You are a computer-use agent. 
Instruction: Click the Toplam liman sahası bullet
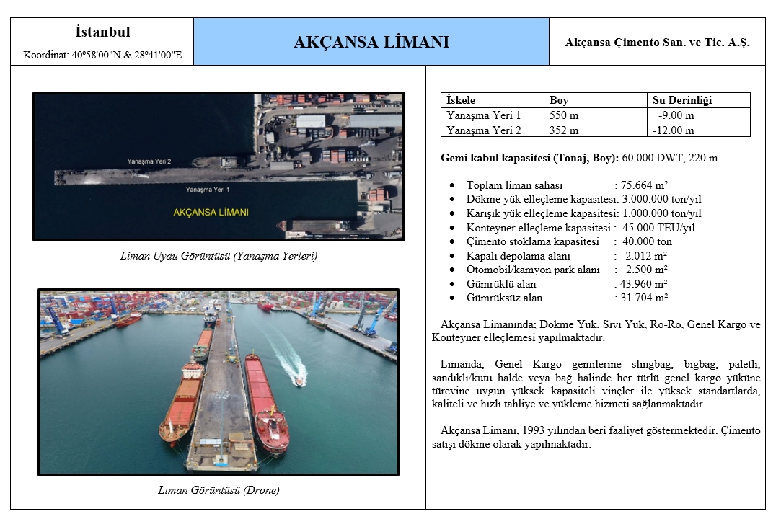click(514, 185)
